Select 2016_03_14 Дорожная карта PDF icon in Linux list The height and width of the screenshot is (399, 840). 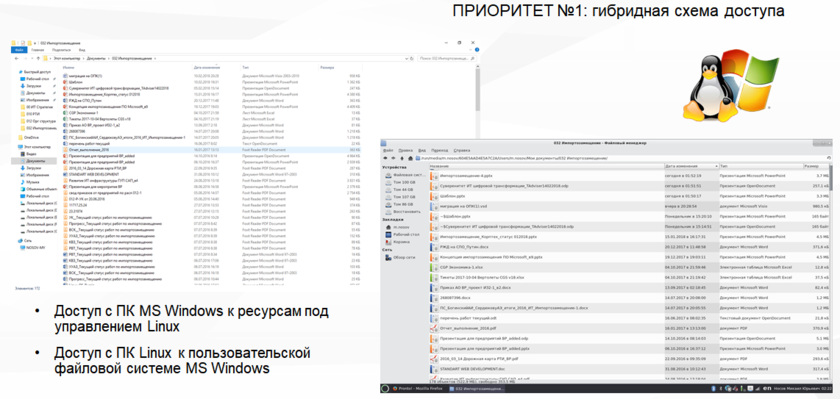(434, 359)
